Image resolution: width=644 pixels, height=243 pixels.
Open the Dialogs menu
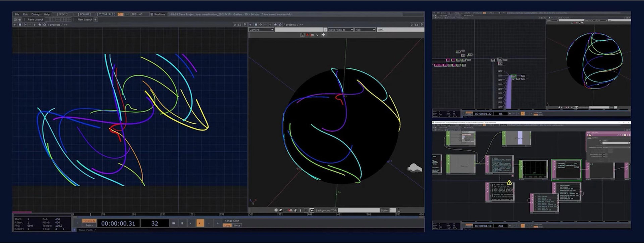point(36,14)
